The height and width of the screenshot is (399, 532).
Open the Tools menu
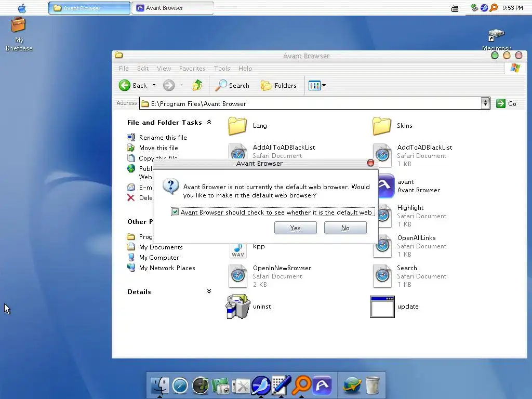click(x=222, y=69)
